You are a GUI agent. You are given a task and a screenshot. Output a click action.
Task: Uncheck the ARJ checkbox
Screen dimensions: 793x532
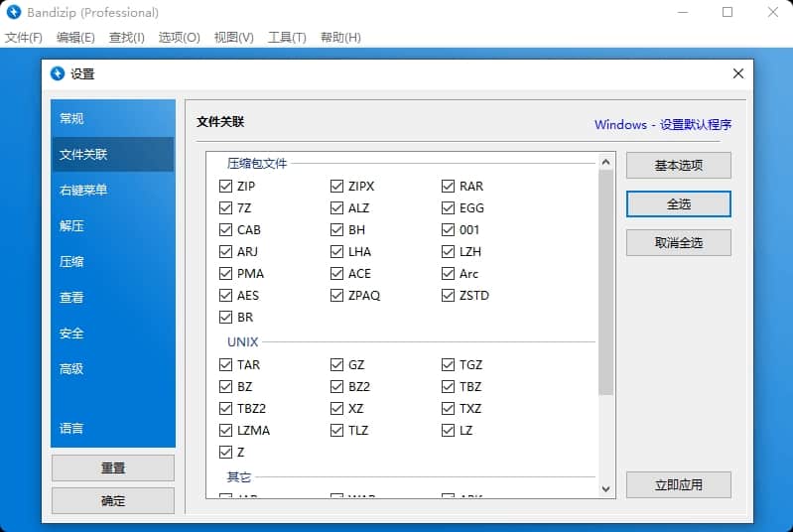pos(225,251)
